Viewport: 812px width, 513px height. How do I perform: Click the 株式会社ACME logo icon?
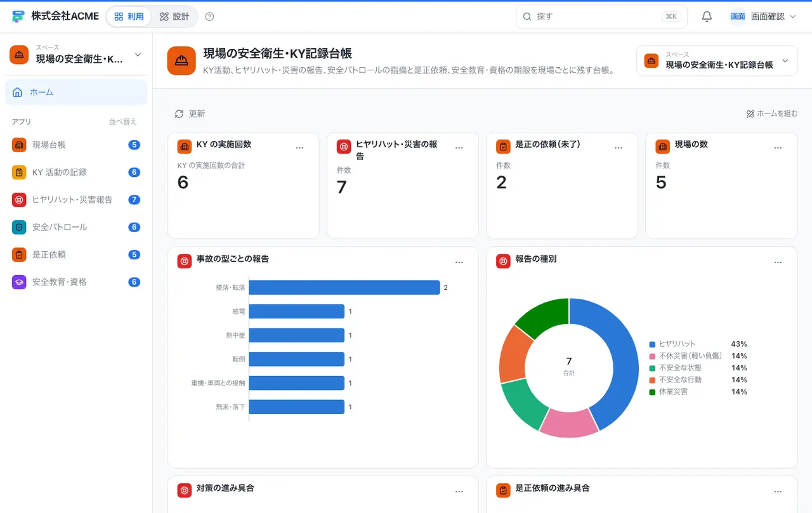18,16
